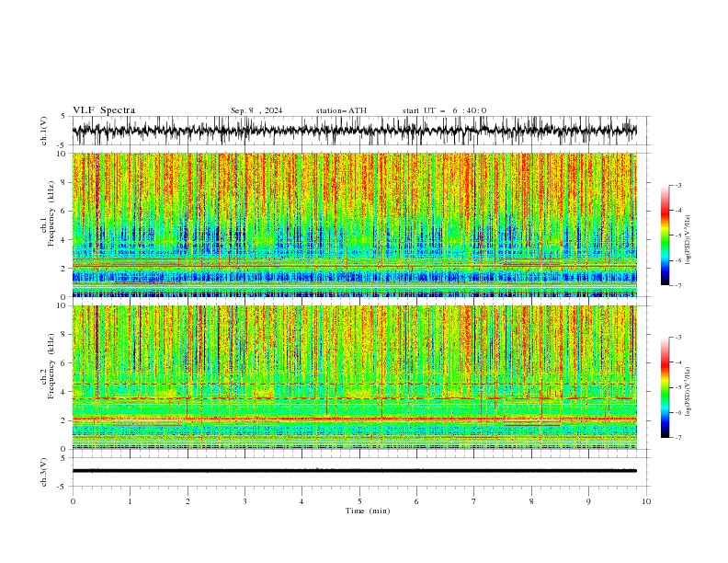728x563 pixels.
Task: Click the ch.1 spectrogram plot
Action: pyautogui.click(x=355, y=224)
